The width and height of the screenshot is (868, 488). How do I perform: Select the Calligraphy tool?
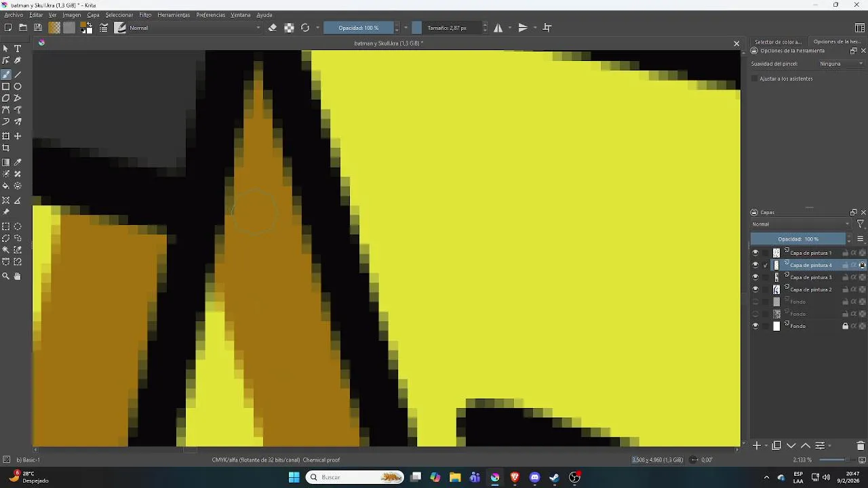18,60
